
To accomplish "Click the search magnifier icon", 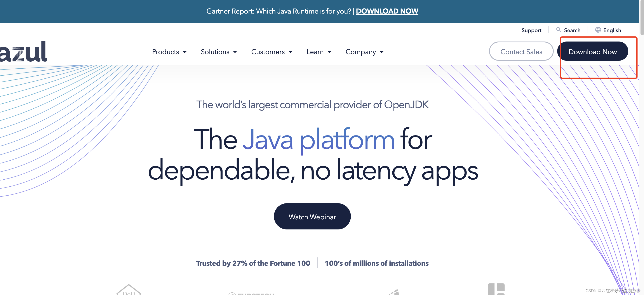I will tap(558, 30).
